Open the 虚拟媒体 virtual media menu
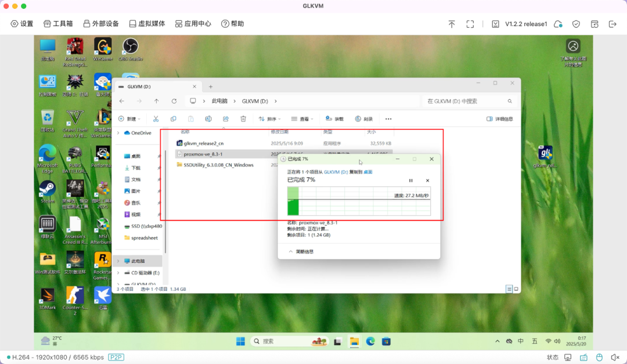This screenshot has width=627, height=364. tap(147, 24)
